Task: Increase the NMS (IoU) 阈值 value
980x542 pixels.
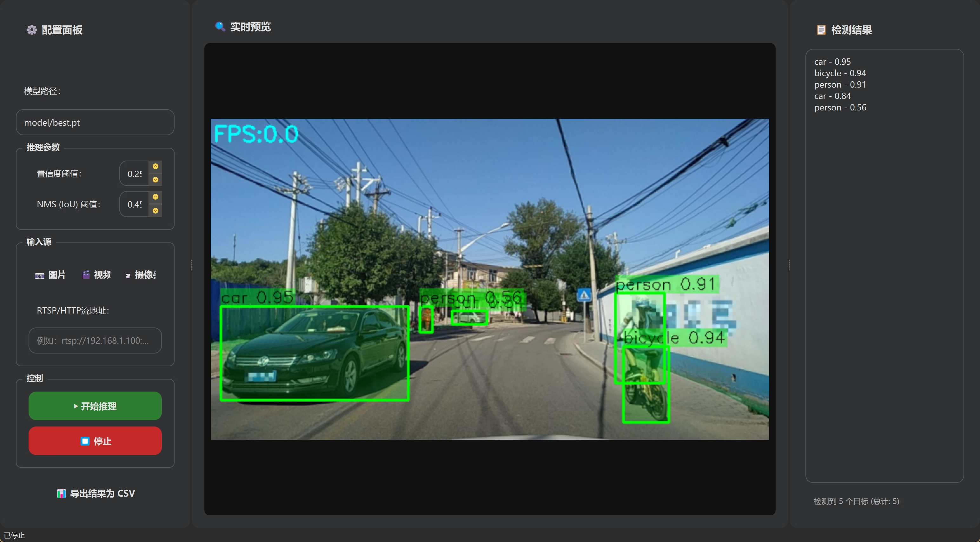Action: (x=155, y=197)
